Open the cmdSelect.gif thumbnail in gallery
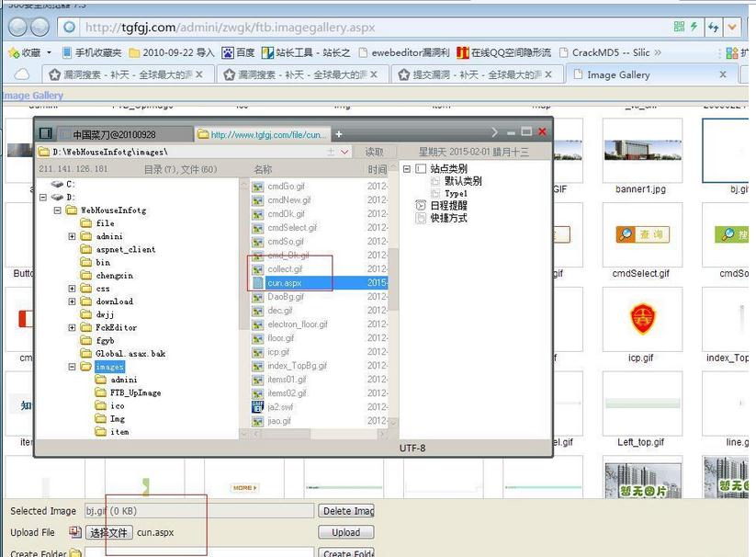 pyautogui.click(x=642, y=234)
